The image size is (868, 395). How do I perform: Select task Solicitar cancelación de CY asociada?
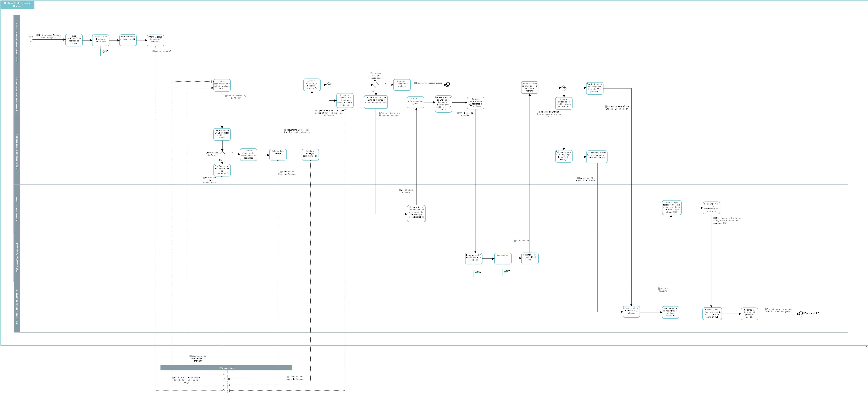pos(475,103)
